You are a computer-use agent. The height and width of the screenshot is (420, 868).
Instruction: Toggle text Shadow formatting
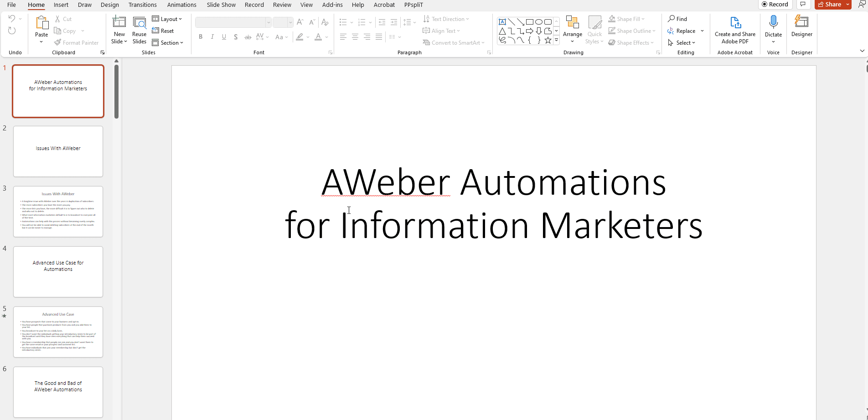click(x=236, y=37)
